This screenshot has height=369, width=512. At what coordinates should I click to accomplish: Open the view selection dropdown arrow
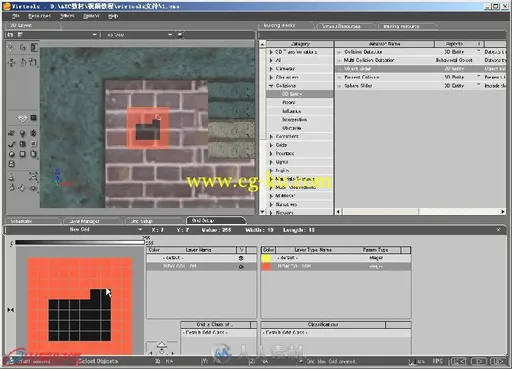pyautogui.click(x=170, y=35)
